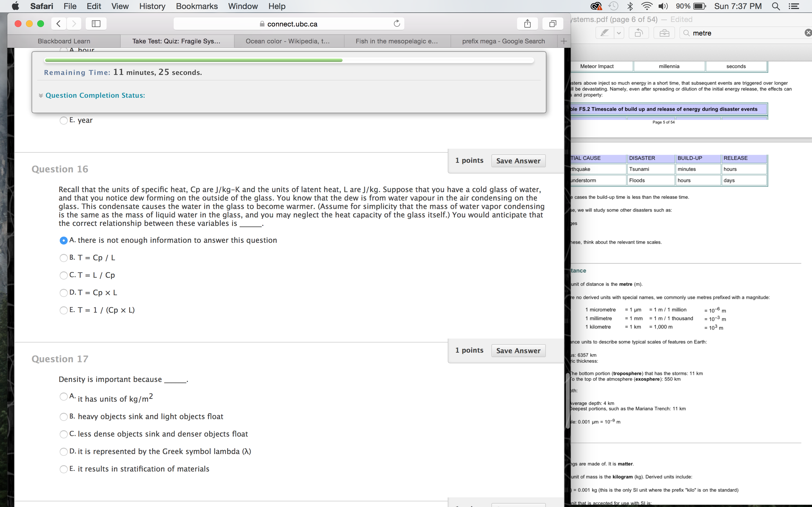Save Answer for Question 17
This screenshot has height=507, width=812.
pyautogui.click(x=518, y=351)
